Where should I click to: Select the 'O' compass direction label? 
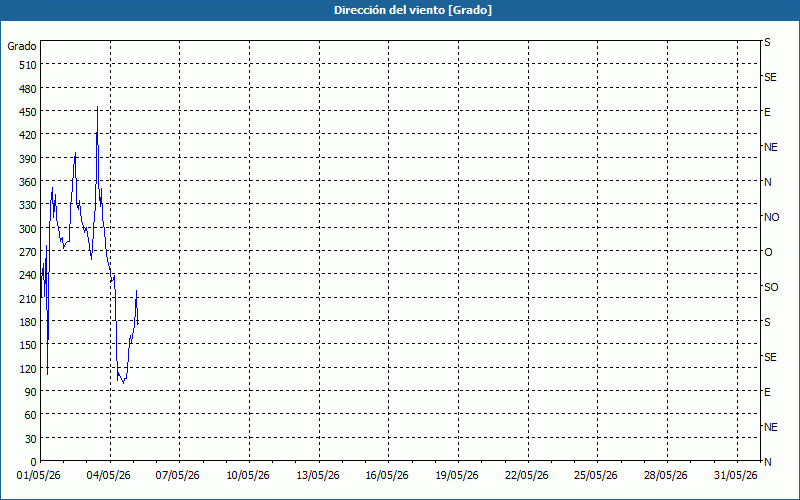tap(768, 252)
